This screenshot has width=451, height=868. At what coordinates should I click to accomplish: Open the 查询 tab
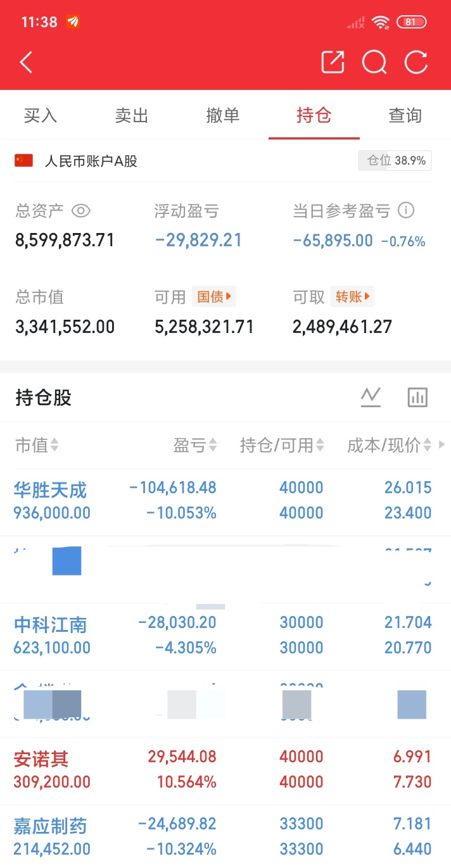point(405,115)
